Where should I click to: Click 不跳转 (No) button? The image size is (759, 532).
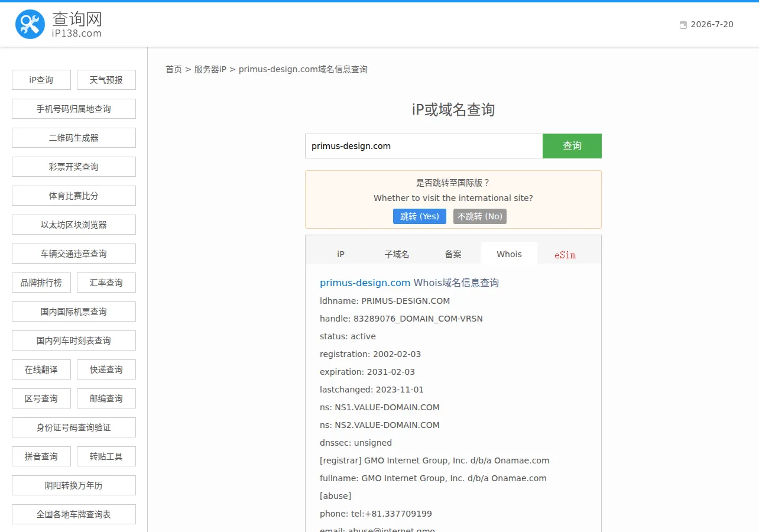[x=480, y=216]
